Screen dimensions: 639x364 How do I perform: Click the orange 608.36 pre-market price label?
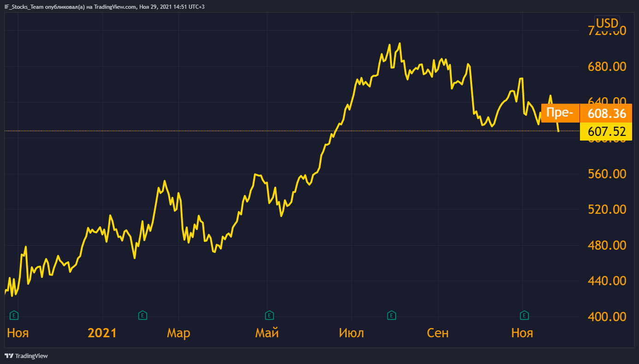click(x=607, y=113)
